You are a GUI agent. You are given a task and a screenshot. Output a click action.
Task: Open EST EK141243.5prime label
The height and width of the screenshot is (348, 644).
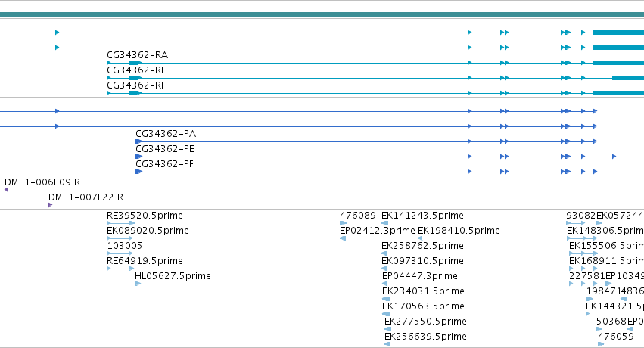click(422, 216)
